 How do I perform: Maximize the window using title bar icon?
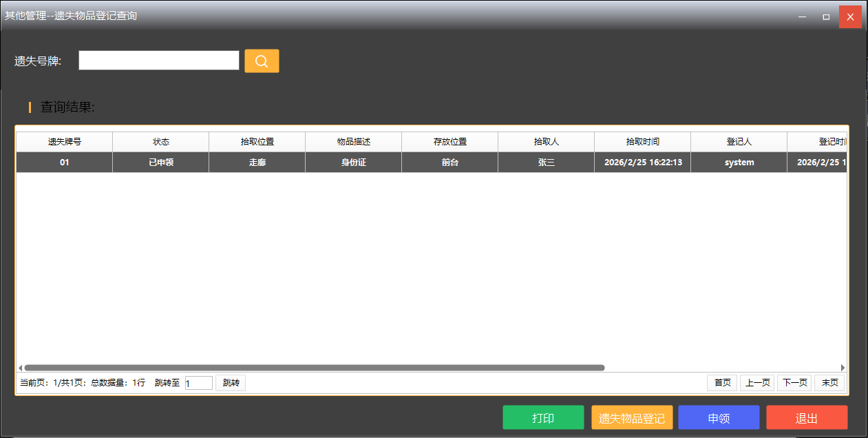click(826, 17)
